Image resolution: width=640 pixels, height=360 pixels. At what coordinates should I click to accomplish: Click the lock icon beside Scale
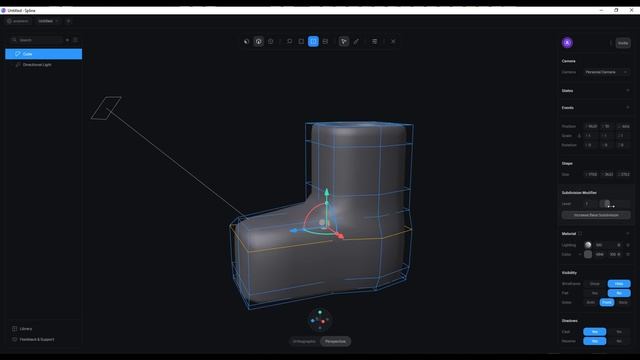click(579, 136)
